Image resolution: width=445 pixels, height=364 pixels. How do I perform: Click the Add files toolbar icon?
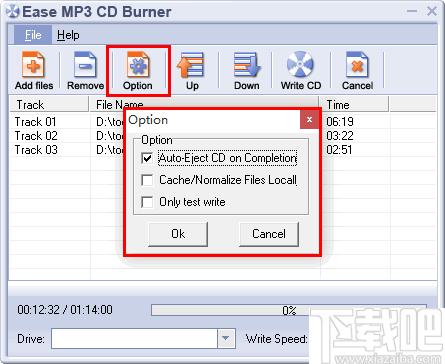(x=34, y=71)
